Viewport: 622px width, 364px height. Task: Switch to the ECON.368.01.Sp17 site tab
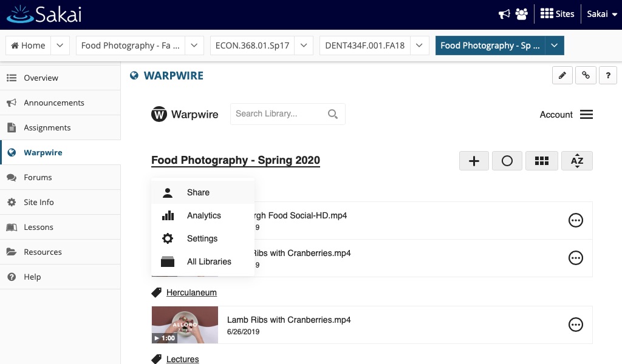pos(252,45)
